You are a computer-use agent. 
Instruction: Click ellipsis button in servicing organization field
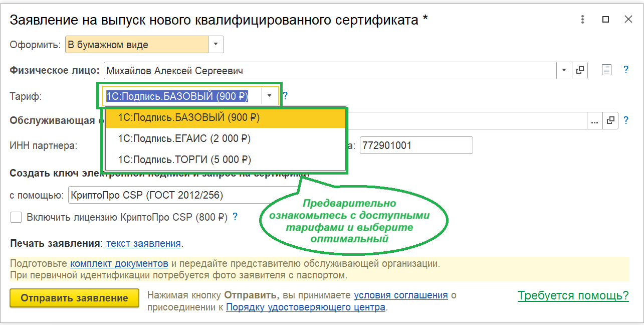(x=595, y=121)
